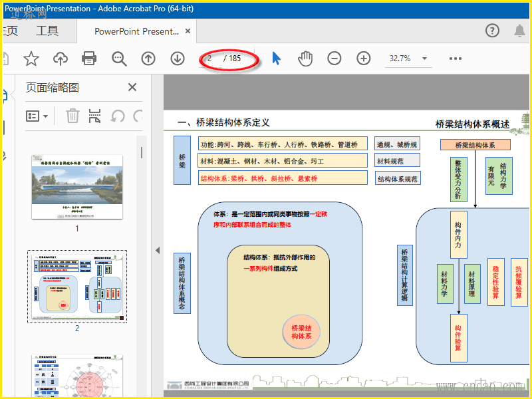Click the 桥梁结构体系 orange box in slide
532x399 pixels.
point(475,145)
